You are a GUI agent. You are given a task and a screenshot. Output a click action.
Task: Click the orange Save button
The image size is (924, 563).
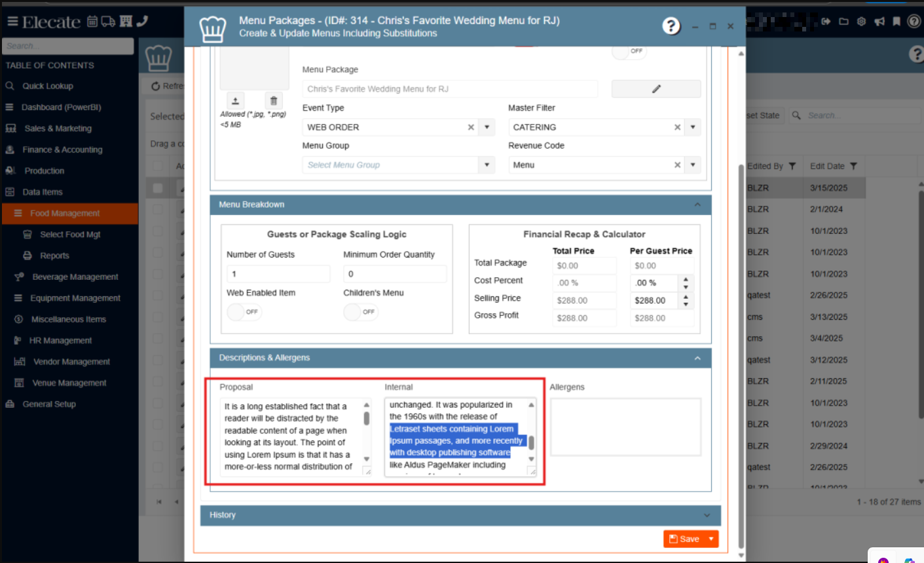pyautogui.click(x=684, y=539)
